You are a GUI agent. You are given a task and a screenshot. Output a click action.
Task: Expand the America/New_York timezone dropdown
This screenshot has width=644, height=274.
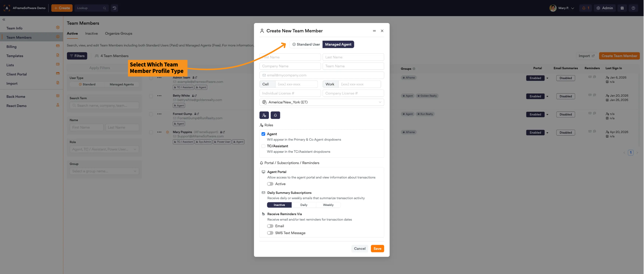[322, 102]
